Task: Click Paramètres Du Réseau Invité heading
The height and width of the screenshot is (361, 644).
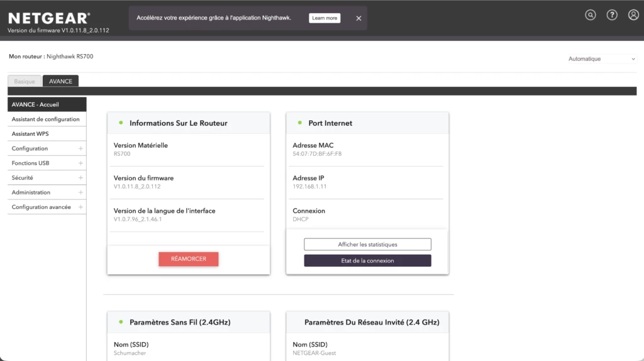Action: [372, 323]
